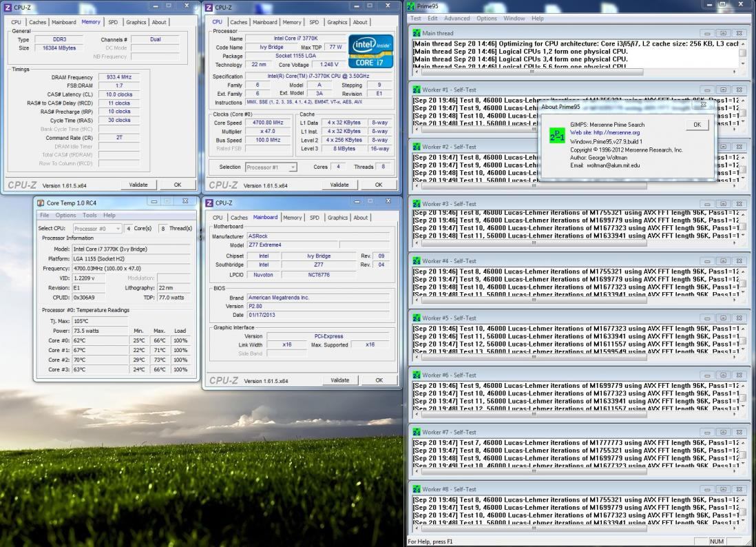
Task: Click the Worker #6 Self-Test window icon
Action: tap(417, 375)
